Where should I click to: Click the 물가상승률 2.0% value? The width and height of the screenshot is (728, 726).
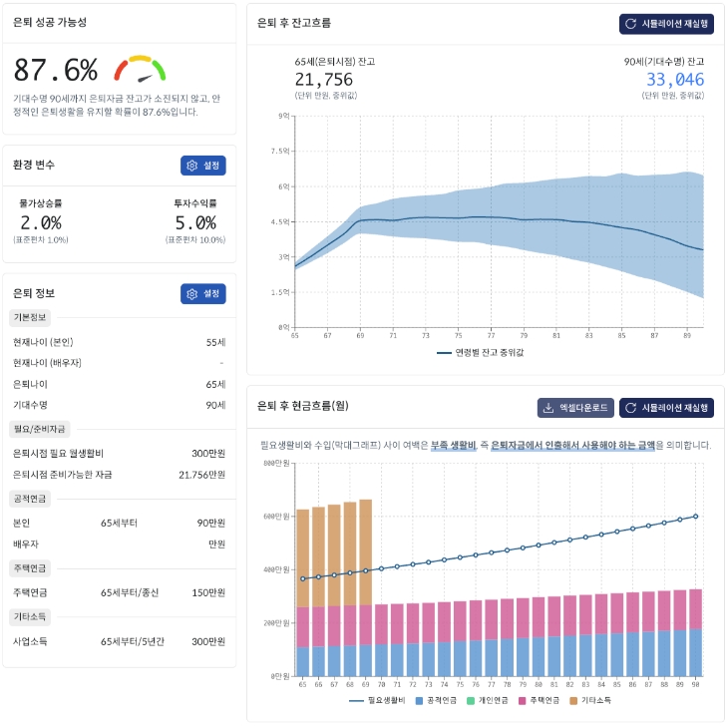pyautogui.click(x=41, y=222)
